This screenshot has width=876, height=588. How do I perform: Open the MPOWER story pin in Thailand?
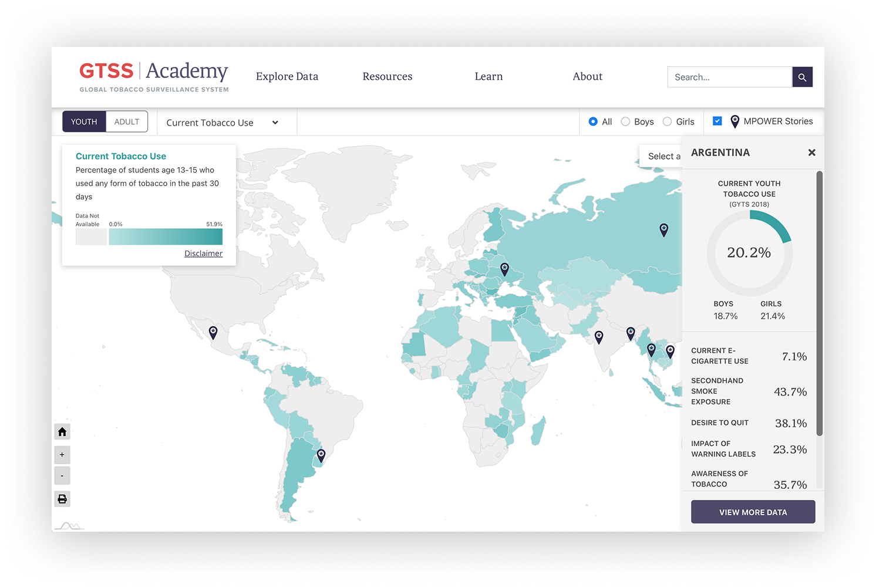tap(651, 350)
